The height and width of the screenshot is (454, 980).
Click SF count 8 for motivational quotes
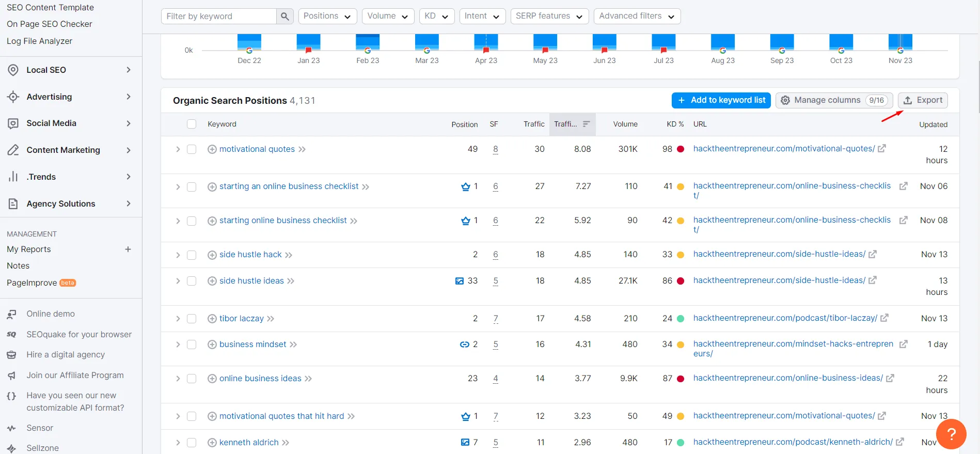click(x=496, y=149)
